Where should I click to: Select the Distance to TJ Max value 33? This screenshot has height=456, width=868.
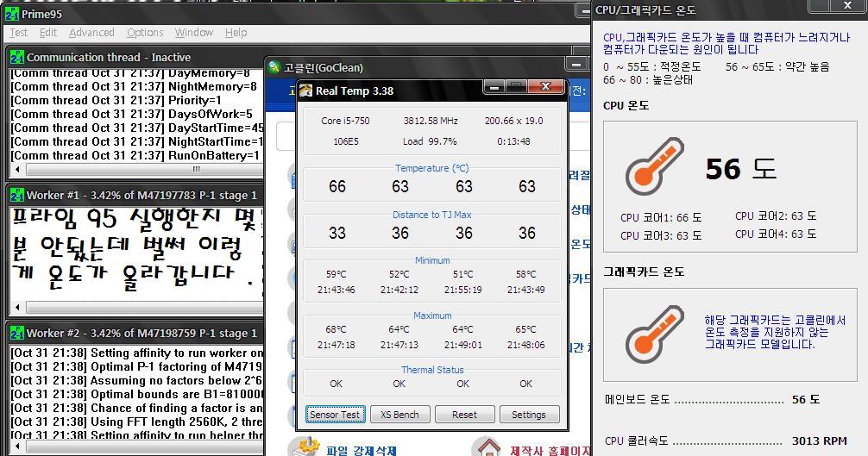337,234
